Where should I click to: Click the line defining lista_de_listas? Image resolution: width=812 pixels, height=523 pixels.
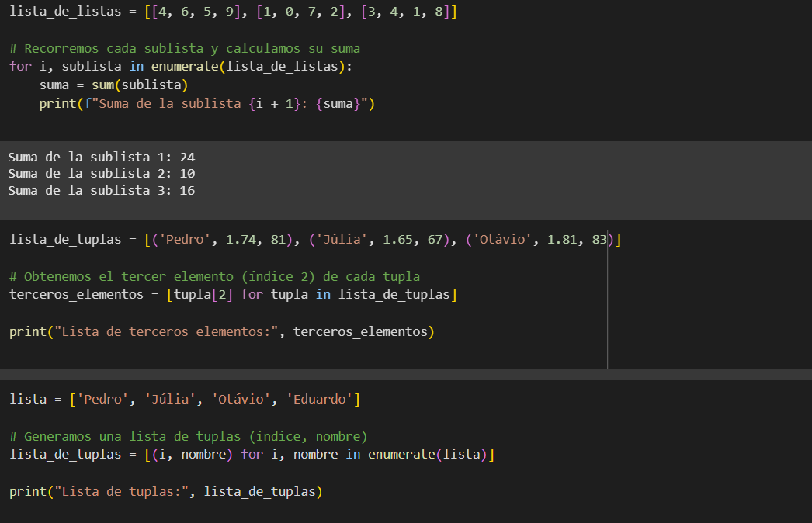click(233, 12)
